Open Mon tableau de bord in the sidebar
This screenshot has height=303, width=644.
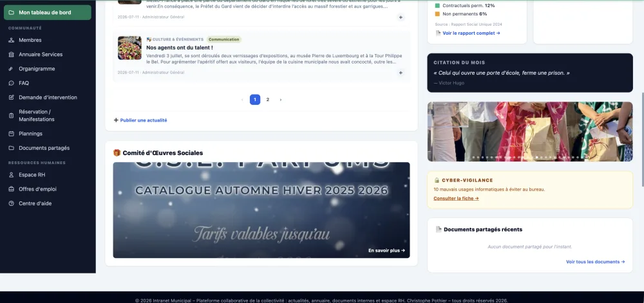pos(48,12)
